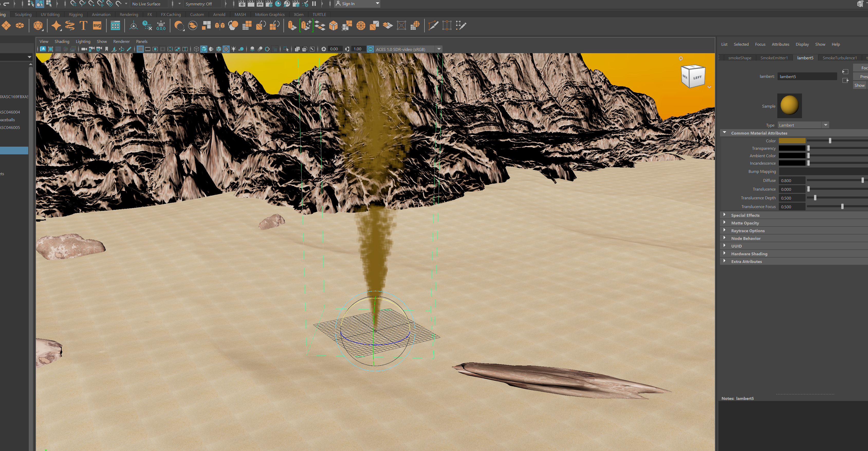
Task: Toggle Snap to Curves in status line
Action: pyautogui.click(x=82, y=4)
